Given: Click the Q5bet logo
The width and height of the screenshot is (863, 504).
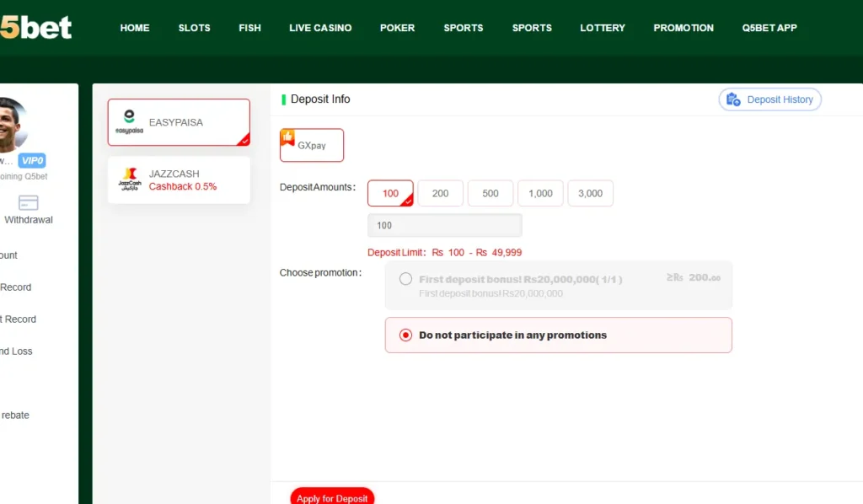Looking at the screenshot, I should tap(35, 28).
